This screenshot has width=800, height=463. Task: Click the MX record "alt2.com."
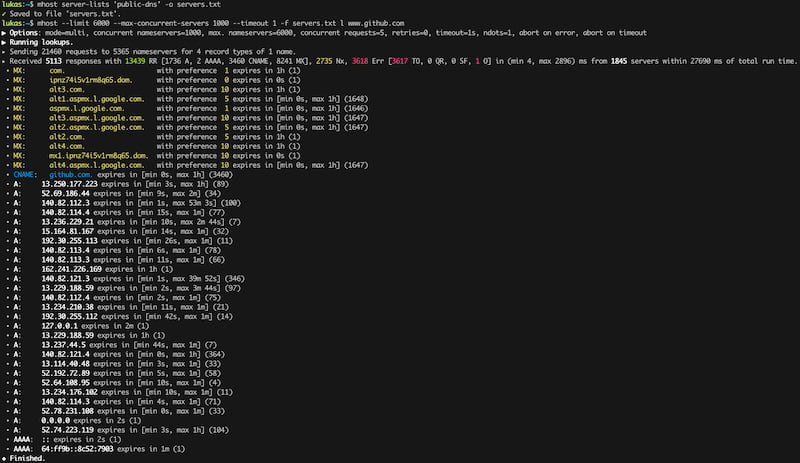point(67,137)
